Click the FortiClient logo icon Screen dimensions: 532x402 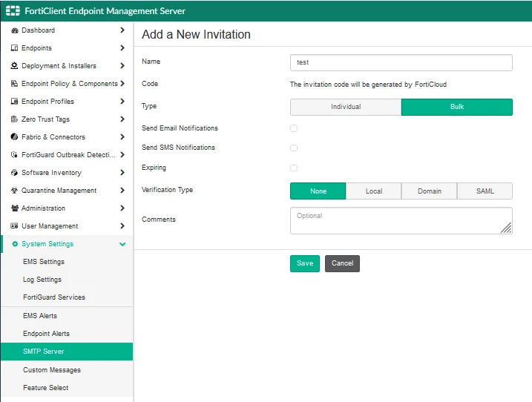tap(13, 11)
